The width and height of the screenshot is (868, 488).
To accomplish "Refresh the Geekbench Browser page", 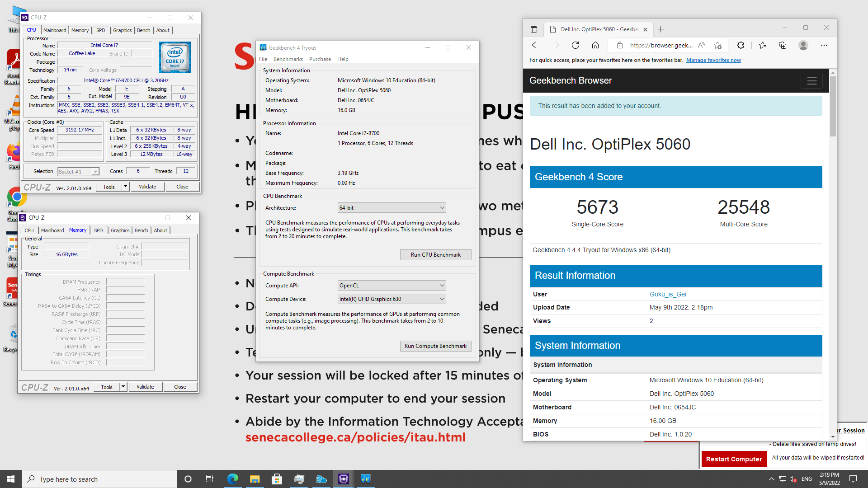I will [x=576, y=45].
